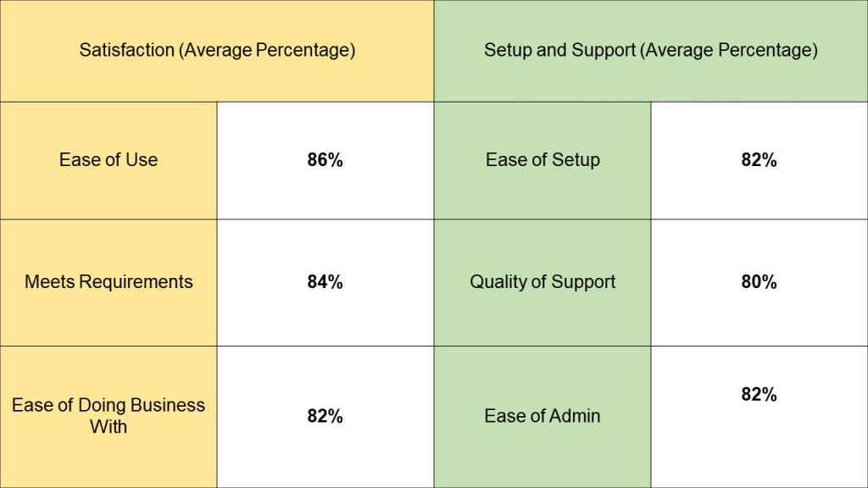The width and height of the screenshot is (868, 488).
Task: Select the Ease of Use cell
Action: 108,160
